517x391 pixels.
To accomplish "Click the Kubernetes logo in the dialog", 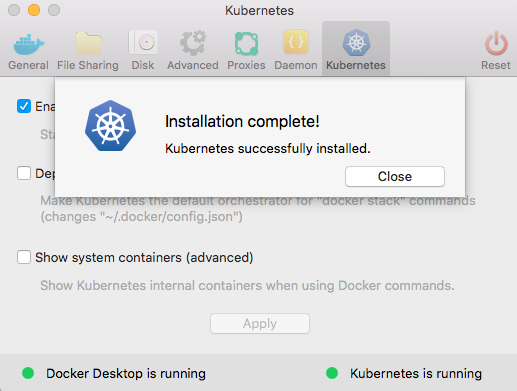I will tap(110, 126).
